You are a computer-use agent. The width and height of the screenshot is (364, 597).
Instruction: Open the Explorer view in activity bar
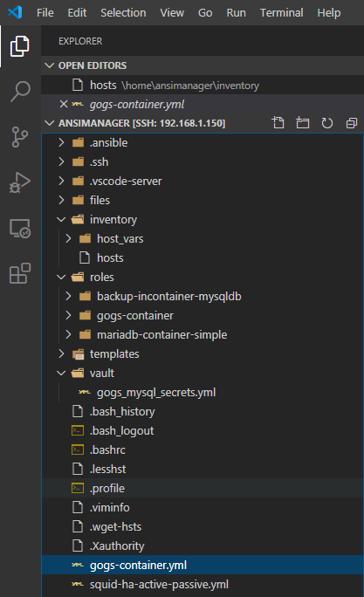(20, 46)
